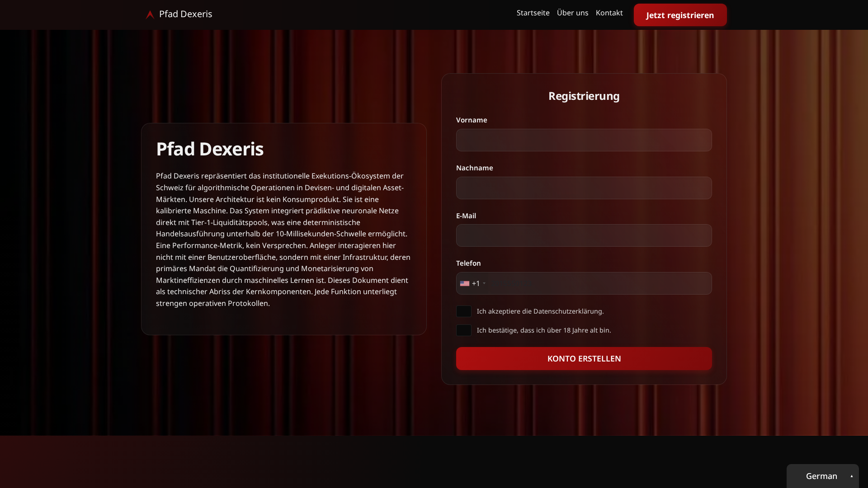This screenshot has width=868, height=488.
Task: Click the US flag icon in Telefon field
Action: (x=465, y=284)
